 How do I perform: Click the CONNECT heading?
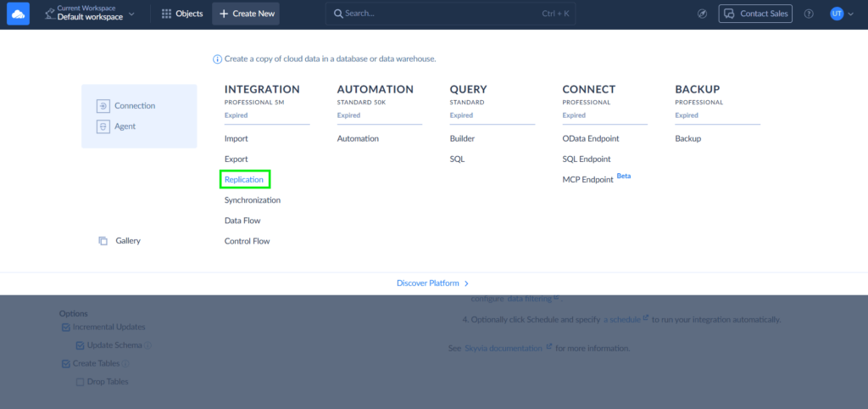click(589, 89)
